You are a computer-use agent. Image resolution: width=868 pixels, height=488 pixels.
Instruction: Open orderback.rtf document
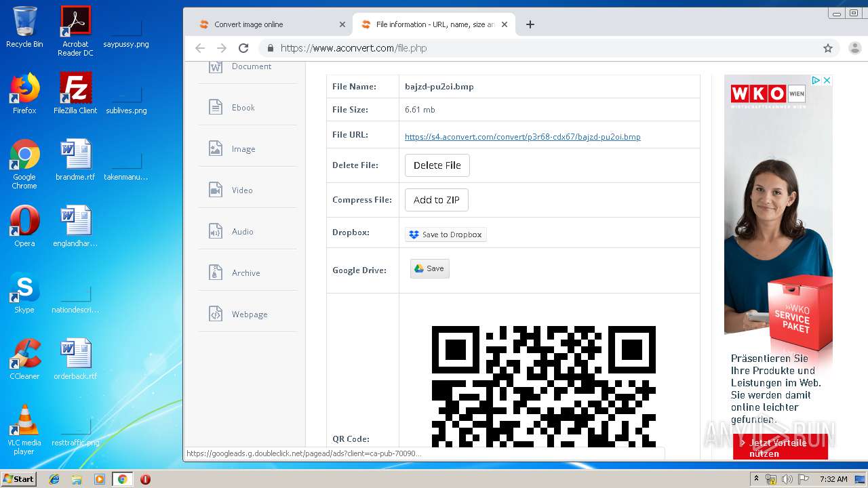[x=75, y=359]
